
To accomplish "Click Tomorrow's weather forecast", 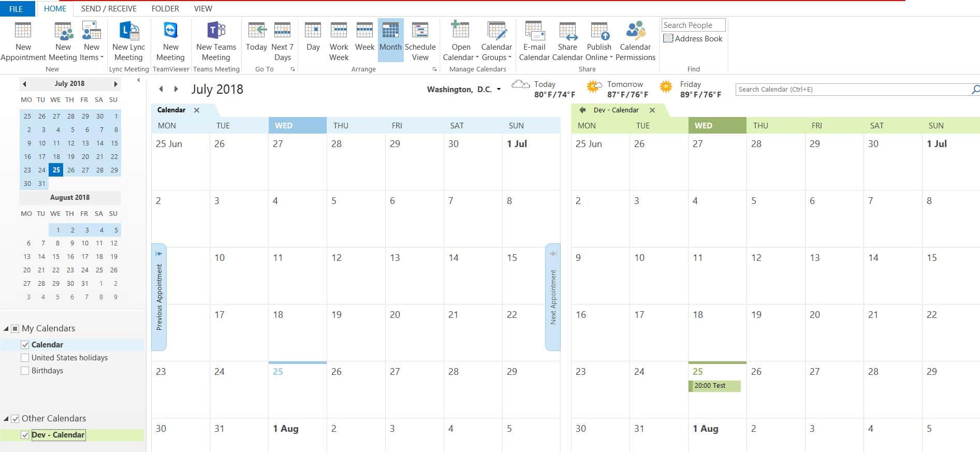I will (x=617, y=89).
